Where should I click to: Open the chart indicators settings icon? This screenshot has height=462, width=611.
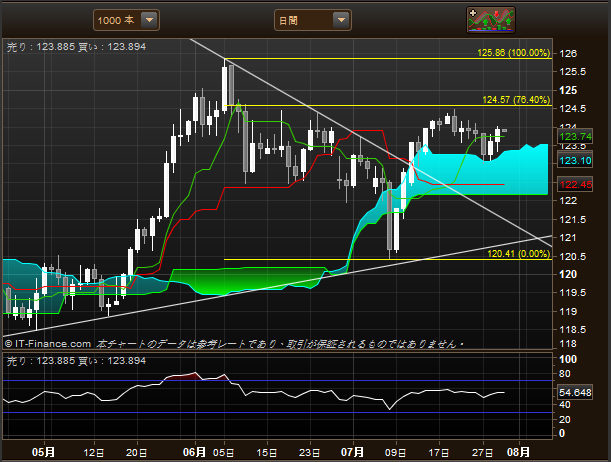point(491,19)
